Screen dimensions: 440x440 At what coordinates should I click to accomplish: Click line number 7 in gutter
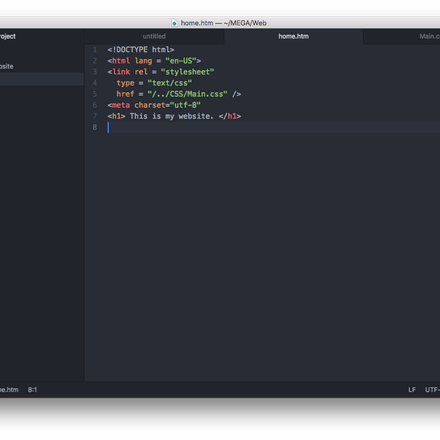95,116
